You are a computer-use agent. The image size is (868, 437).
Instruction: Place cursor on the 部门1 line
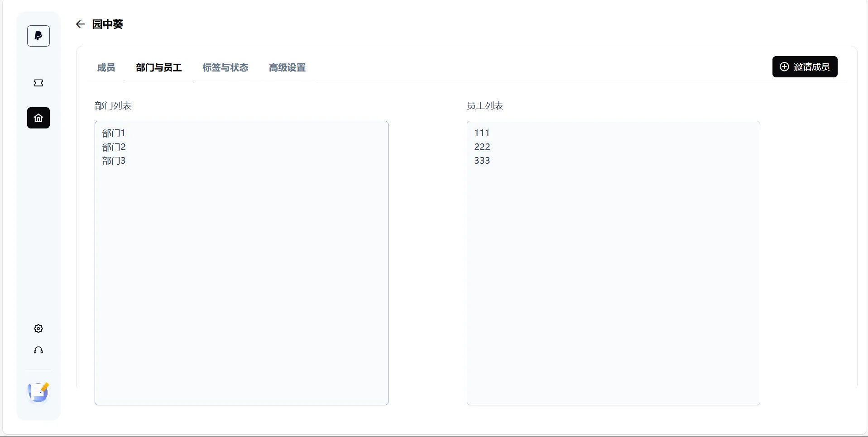(x=114, y=133)
